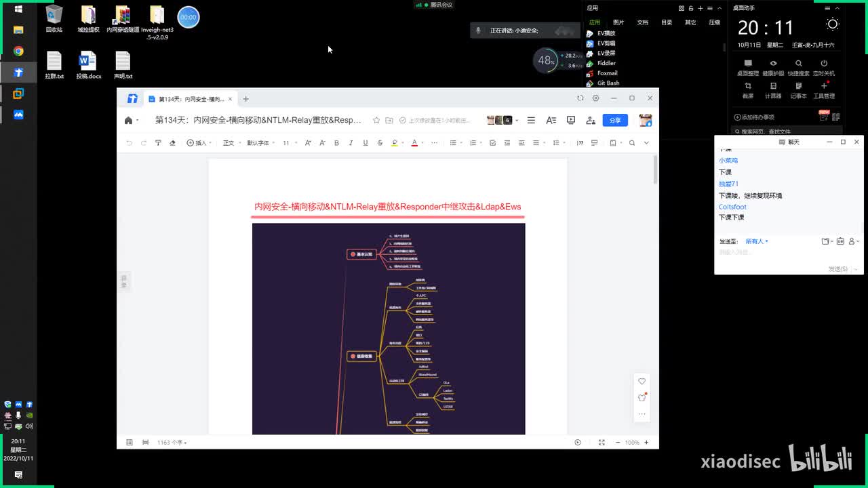Open a new tab with plus icon
The image size is (868, 488).
(246, 99)
